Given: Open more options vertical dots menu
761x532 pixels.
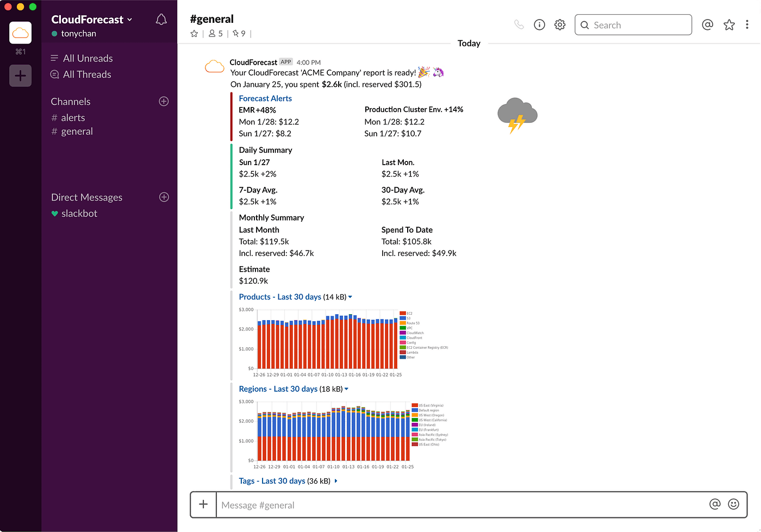Looking at the screenshot, I should pos(747,25).
